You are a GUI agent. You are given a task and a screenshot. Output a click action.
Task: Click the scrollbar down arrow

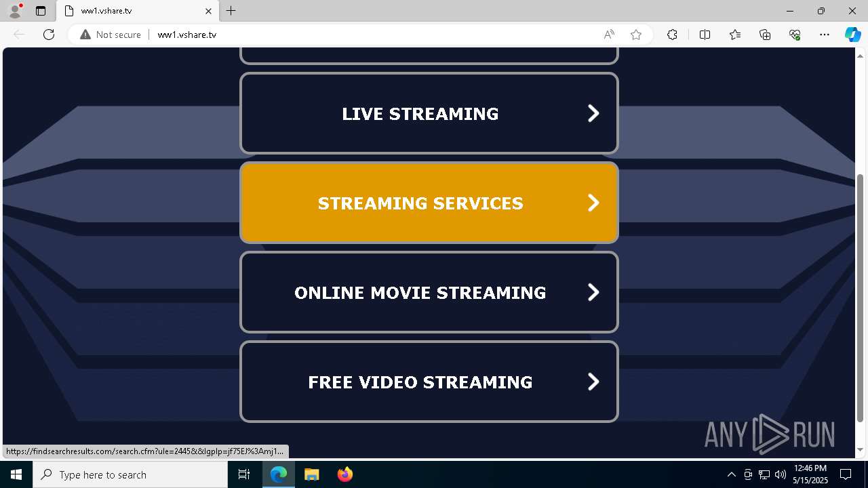[861, 449]
